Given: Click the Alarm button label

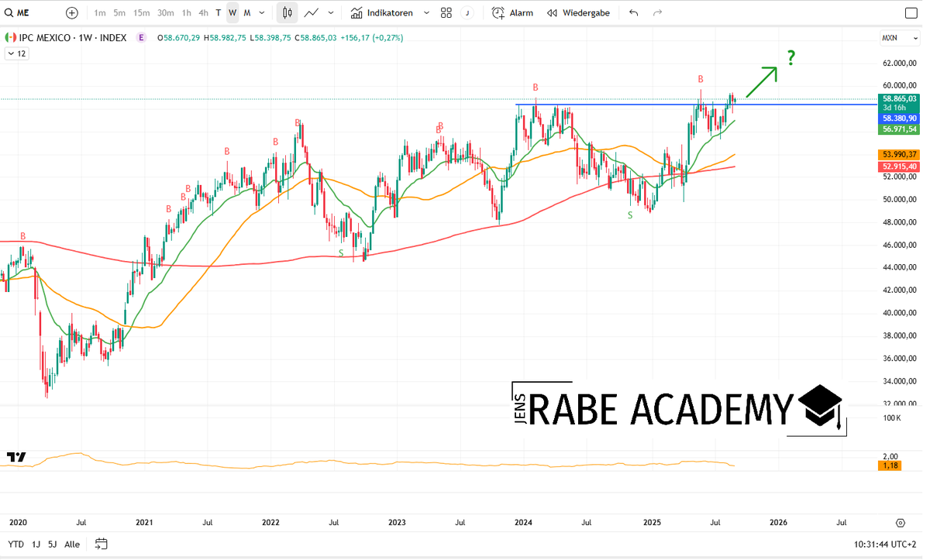Looking at the screenshot, I should [x=522, y=12].
